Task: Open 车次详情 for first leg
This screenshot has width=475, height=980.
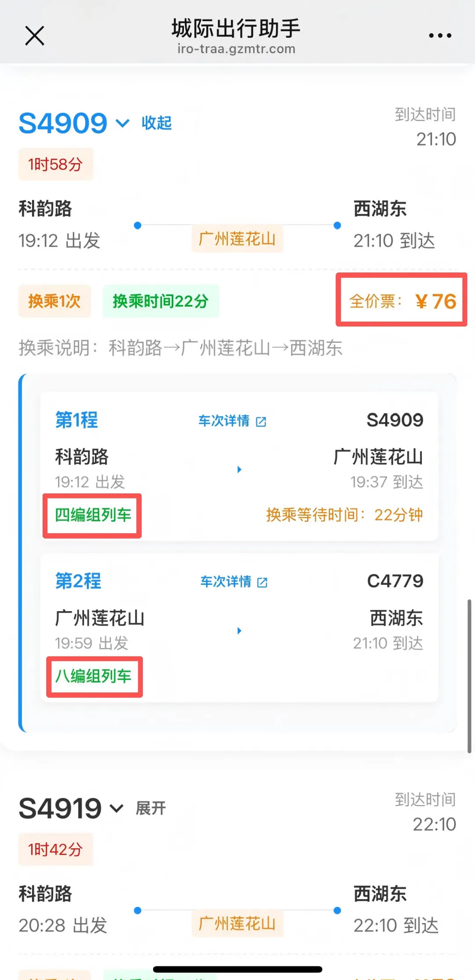Action: [224, 421]
